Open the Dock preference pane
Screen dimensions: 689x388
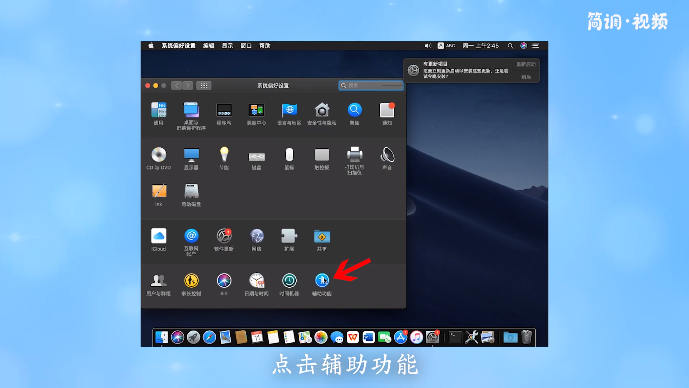tap(224, 110)
